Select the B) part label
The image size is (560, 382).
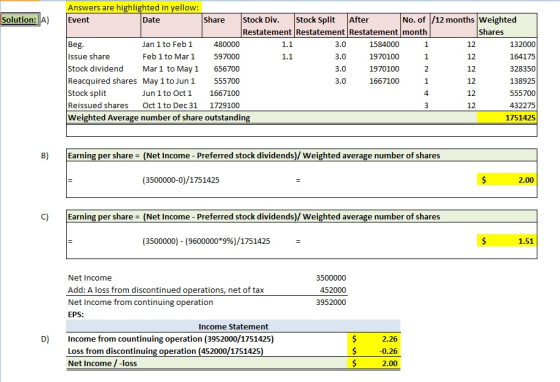click(x=45, y=156)
